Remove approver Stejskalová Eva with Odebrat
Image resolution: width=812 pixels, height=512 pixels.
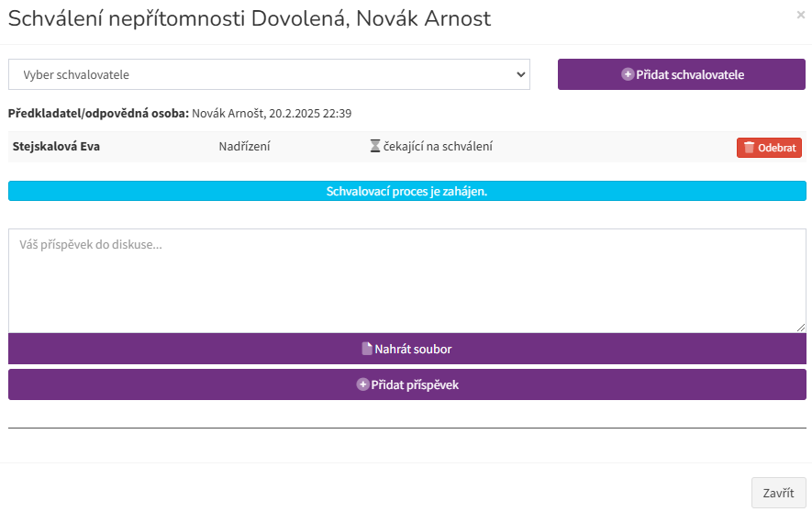[x=769, y=148]
